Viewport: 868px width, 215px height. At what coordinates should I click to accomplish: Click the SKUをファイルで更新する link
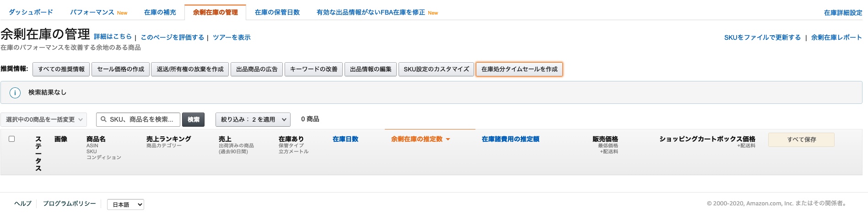click(762, 38)
